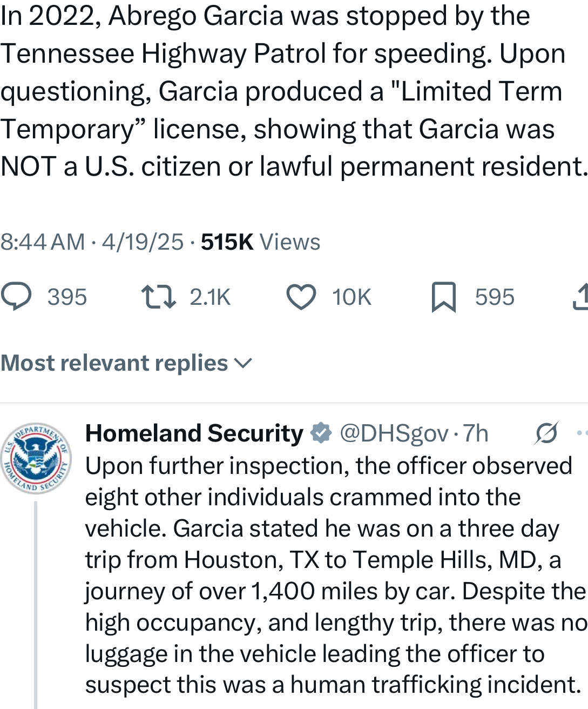Tap the repost arrows icon
Screen dimensions: 588x709
click(x=158, y=297)
